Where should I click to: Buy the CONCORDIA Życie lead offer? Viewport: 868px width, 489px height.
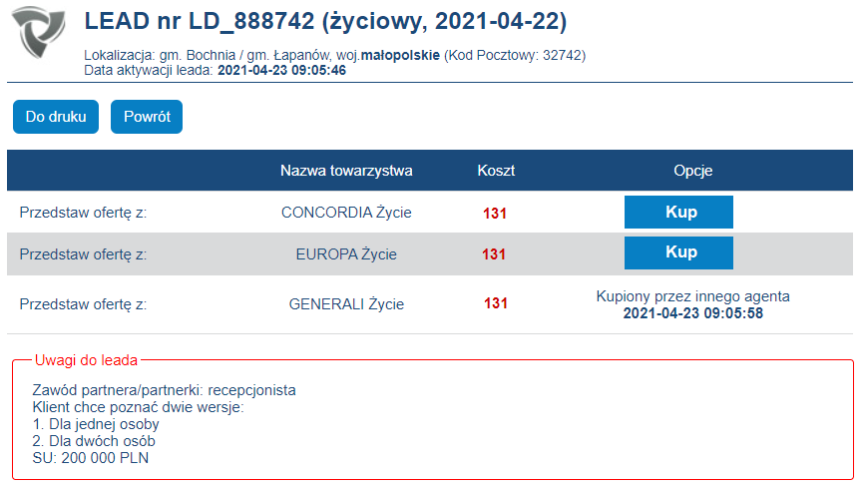tap(678, 213)
